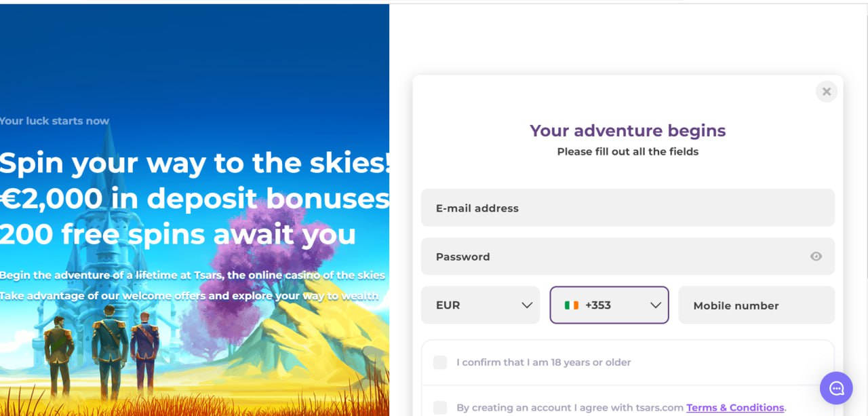Focus the E-mail address field
The width and height of the screenshot is (868, 416).
tap(627, 208)
